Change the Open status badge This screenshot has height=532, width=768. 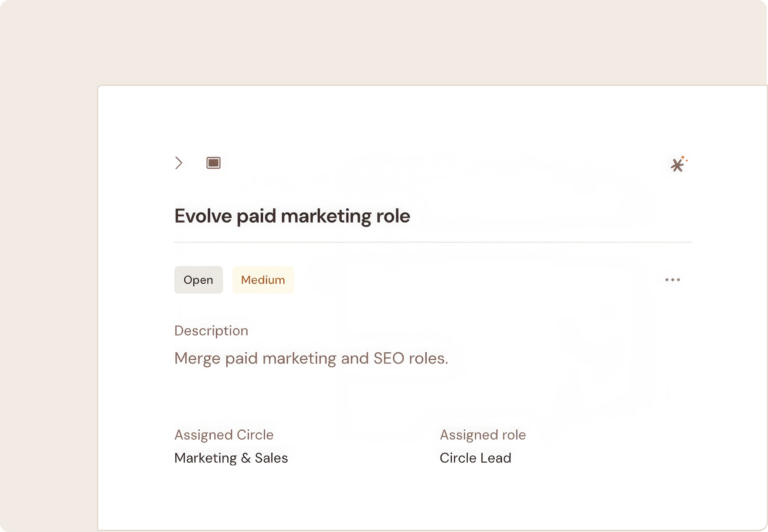[198, 280]
